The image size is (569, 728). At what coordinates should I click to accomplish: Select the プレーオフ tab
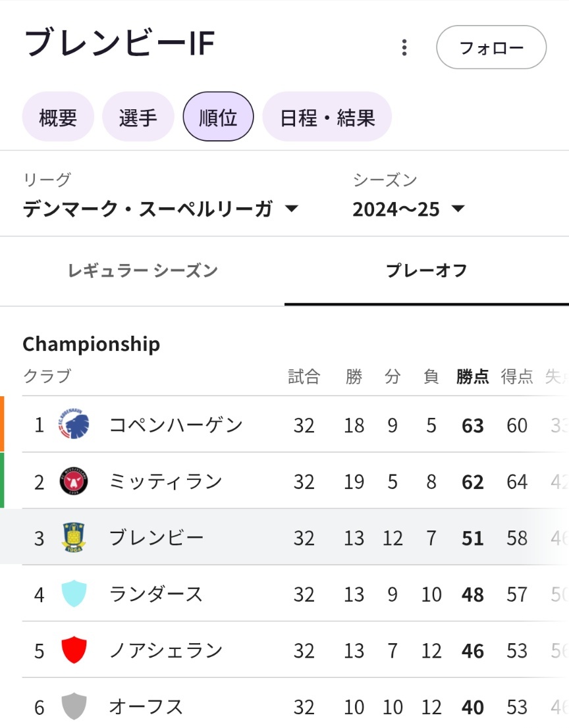pyautogui.click(x=426, y=271)
